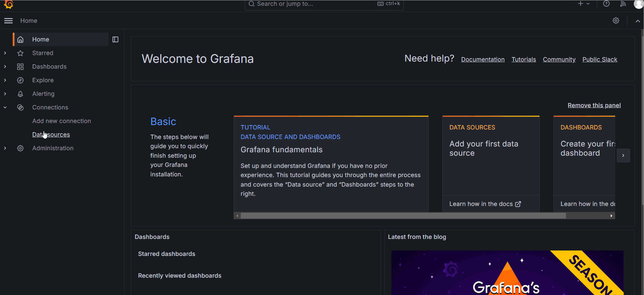Open the Community link
The height and width of the screenshot is (295, 644).
559,59
